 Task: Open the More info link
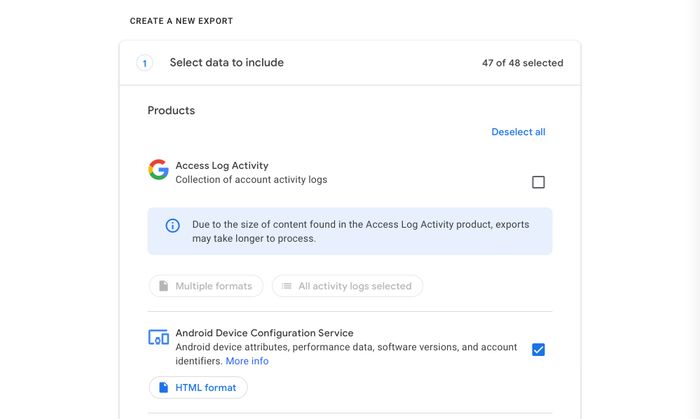[x=247, y=361]
